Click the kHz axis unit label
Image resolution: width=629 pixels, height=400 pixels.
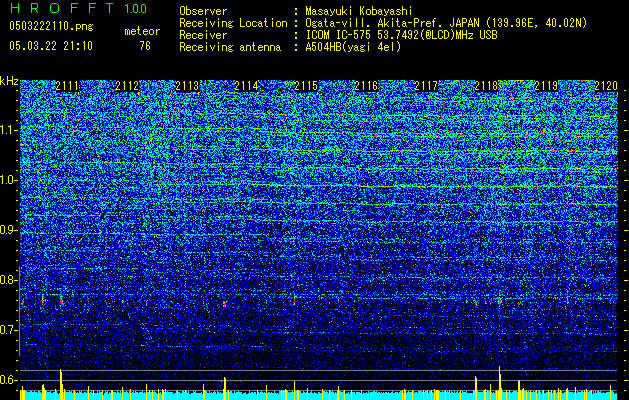click(x=9, y=81)
